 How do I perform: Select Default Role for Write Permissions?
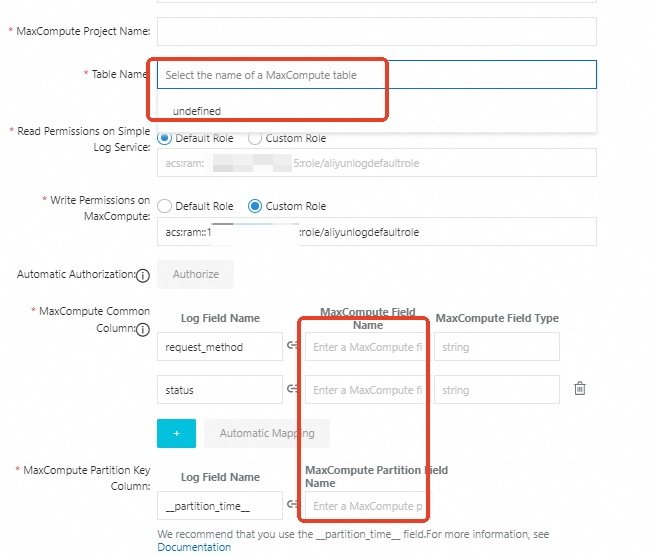(164, 206)
